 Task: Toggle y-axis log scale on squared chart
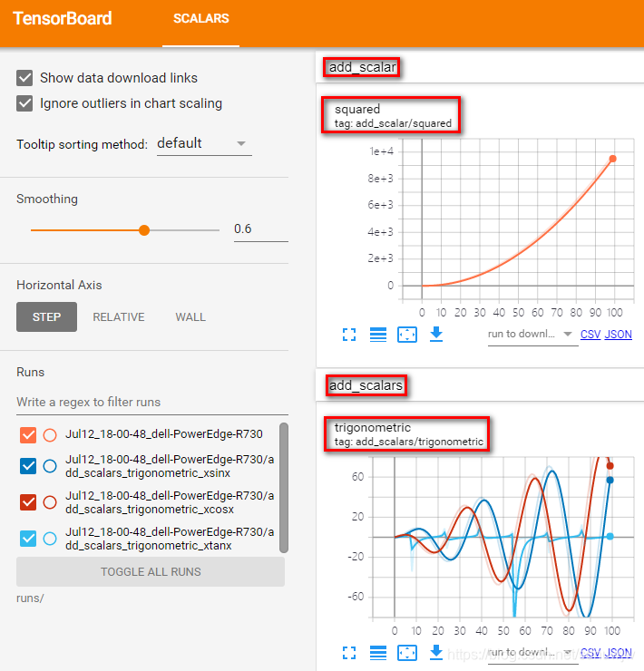coord(378,335)
